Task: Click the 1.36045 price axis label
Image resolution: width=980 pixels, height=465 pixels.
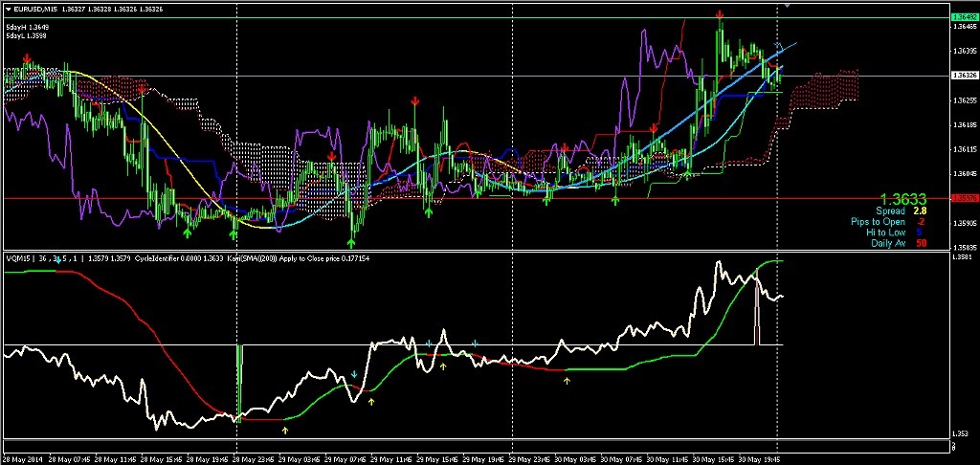Action: point(964,173)
